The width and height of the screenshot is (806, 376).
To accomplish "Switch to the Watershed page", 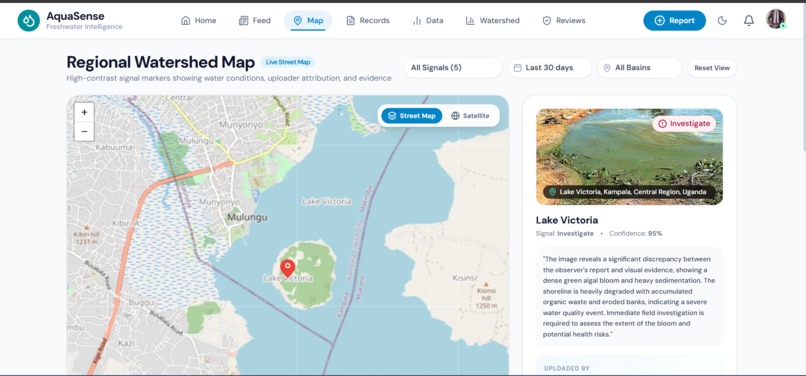I will [492, 21].
